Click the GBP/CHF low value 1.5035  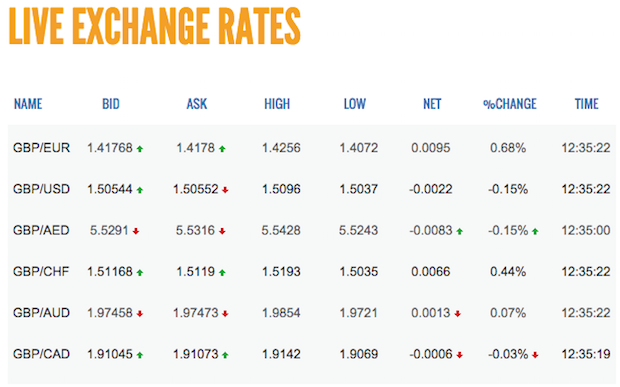[x=359, y=272]
